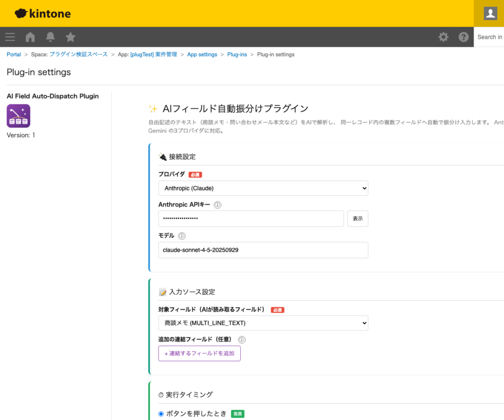Click the help question mark icon

(463, 37)
